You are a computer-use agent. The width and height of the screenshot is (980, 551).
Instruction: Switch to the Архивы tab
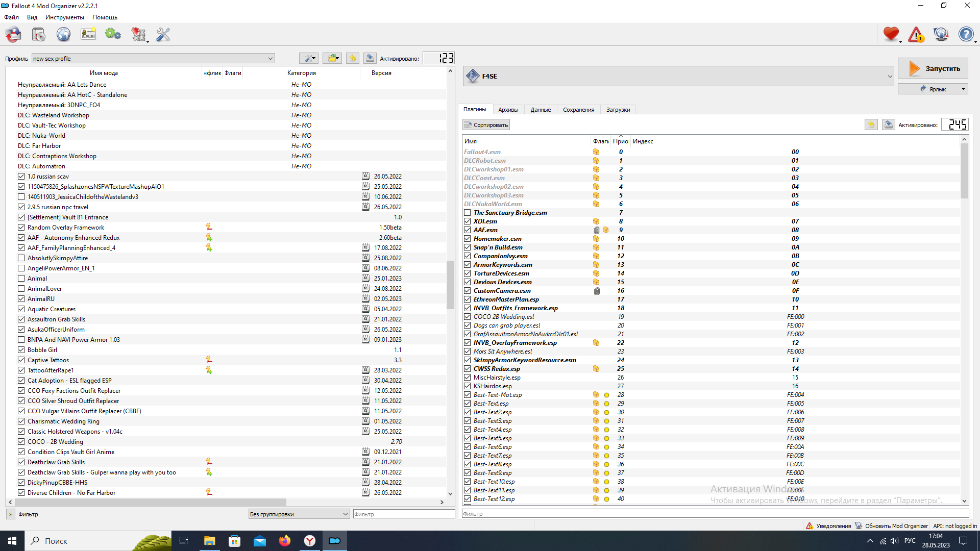(x=508, y=110)
